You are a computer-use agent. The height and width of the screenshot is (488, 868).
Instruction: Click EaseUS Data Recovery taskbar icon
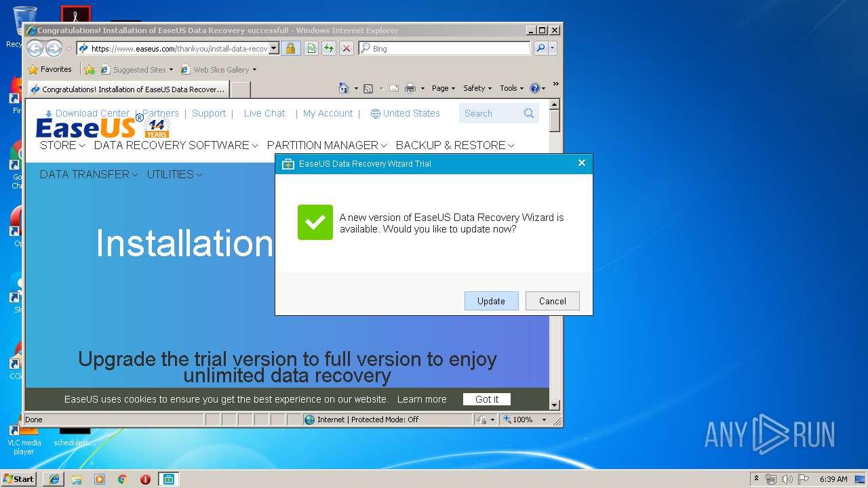coord(169,479)
